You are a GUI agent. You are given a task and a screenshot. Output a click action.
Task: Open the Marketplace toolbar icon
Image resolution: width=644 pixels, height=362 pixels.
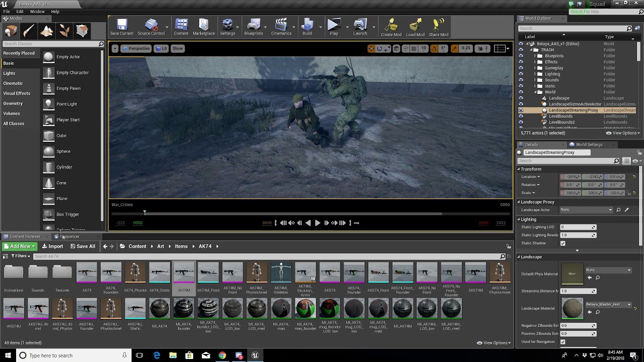(x=204, y=27)
